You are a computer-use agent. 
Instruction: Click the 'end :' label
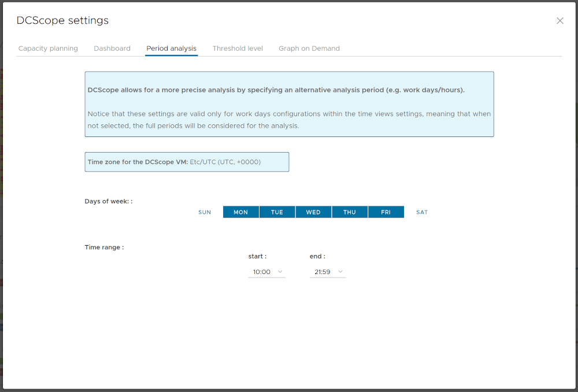317,256
